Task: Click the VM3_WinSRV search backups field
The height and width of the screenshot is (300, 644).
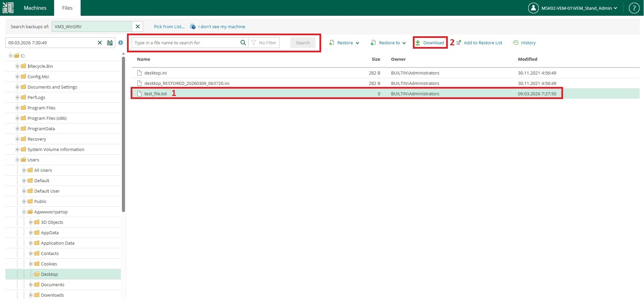Action: click(x=92, y=27)
